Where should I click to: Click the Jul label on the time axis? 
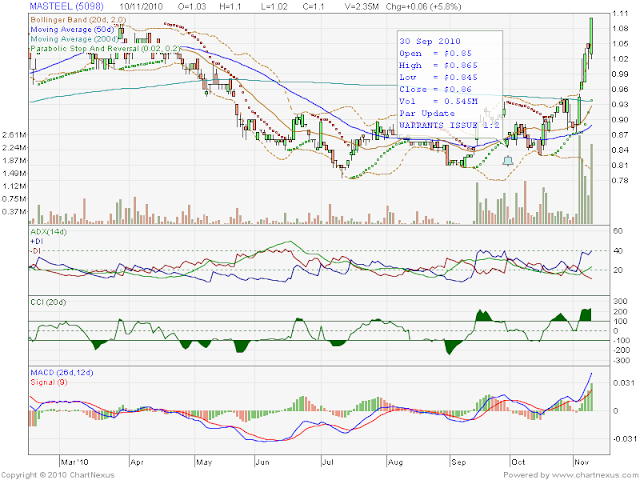pos(328,462)
